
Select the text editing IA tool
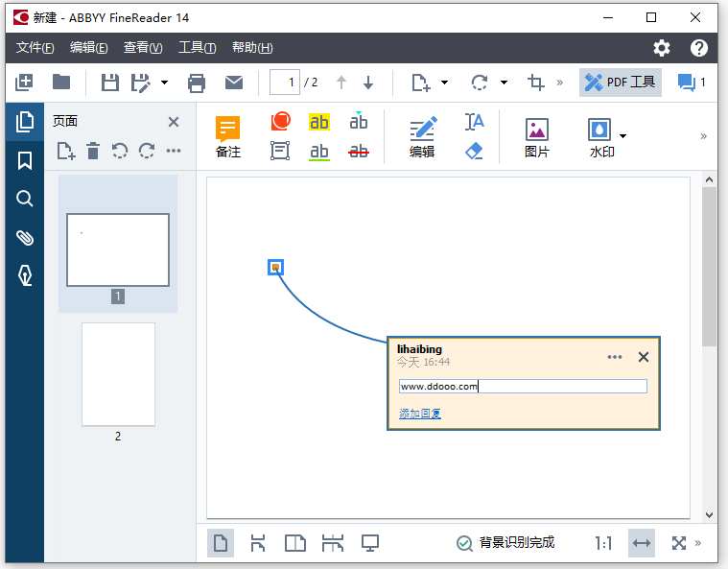pyautogui.click(x=474, y=122)
